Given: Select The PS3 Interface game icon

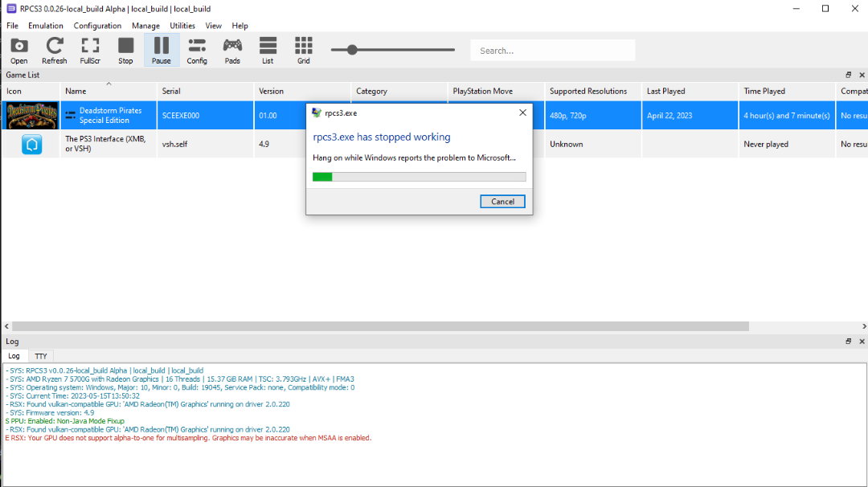Looking at the screenshot, I should click(31, 145).
